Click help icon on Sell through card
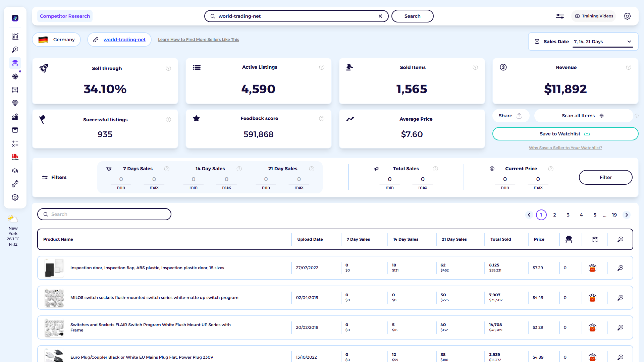The image size is (644, 362). point(168,68)
